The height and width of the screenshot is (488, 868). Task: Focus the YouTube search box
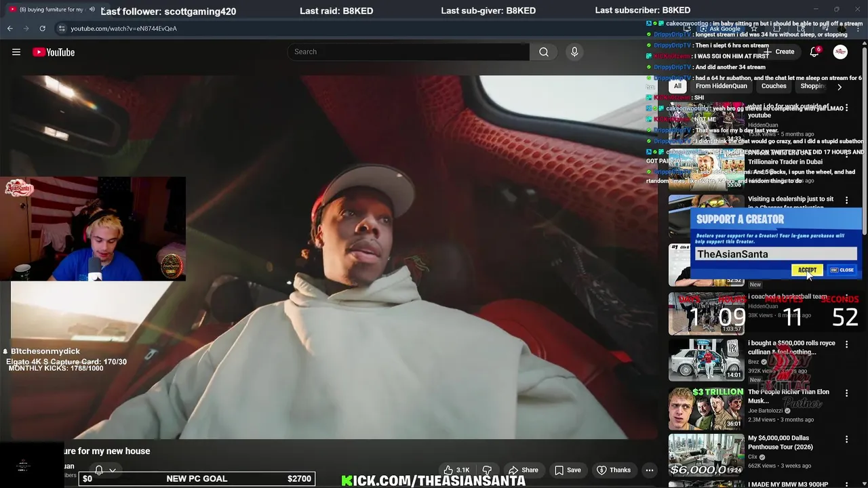(409, 52)
